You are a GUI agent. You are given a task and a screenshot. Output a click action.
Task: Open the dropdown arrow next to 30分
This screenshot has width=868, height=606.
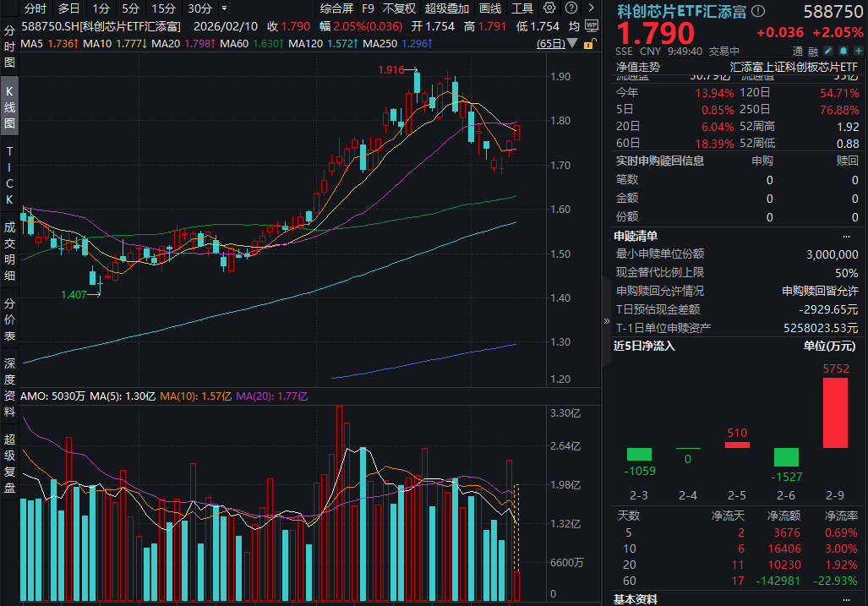click(224, 8)
